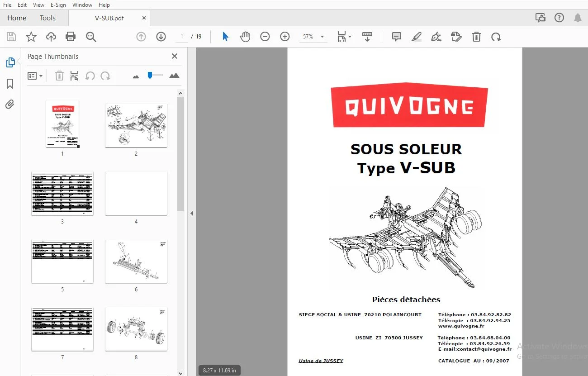Select the blank page 4 thumbnail
Viewport: 588px width, 376px height.
click(x=136, y=193)
